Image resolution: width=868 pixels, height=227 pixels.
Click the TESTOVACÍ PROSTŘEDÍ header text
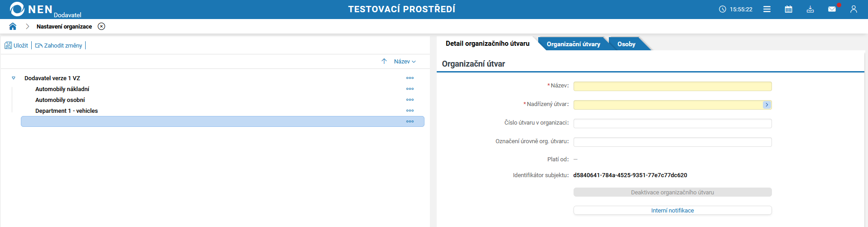pyautogui.click(x=402, y=9)
